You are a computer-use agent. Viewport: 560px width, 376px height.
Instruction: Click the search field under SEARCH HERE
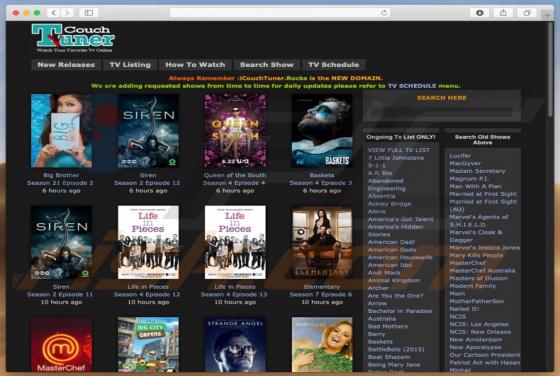(x=442, y=111)
